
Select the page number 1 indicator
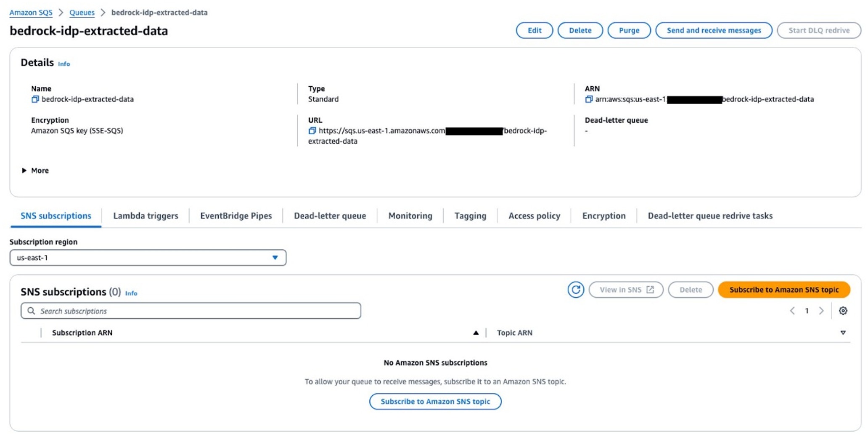[807, 311]
